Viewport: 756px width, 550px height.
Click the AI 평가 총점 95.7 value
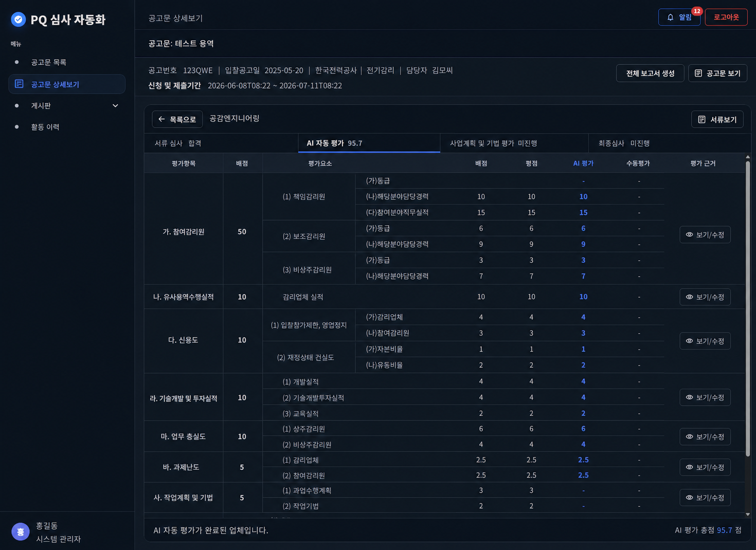tap(724, 530)
